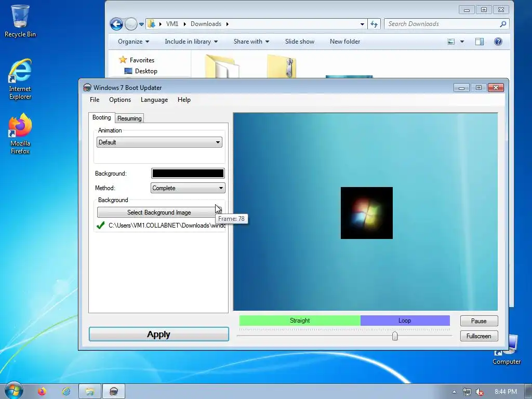Image resolution: width=532 pixels, height=399 pixels.
Task: Open the File menu in Boot Updater
Action: [95, 100]
